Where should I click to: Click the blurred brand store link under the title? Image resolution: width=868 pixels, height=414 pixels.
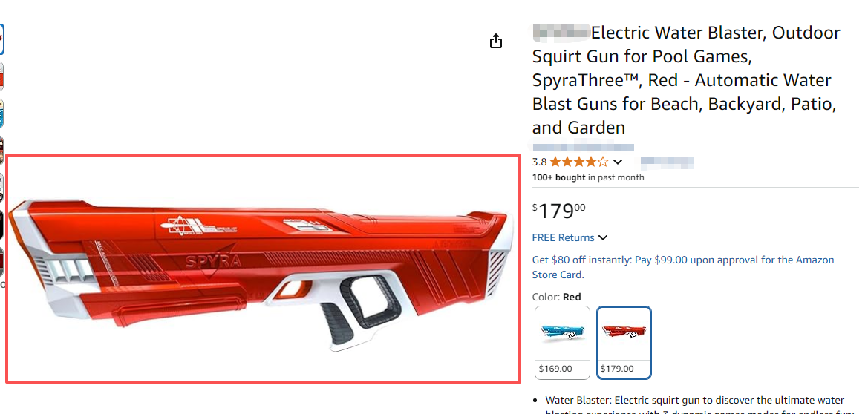(583, 147)
